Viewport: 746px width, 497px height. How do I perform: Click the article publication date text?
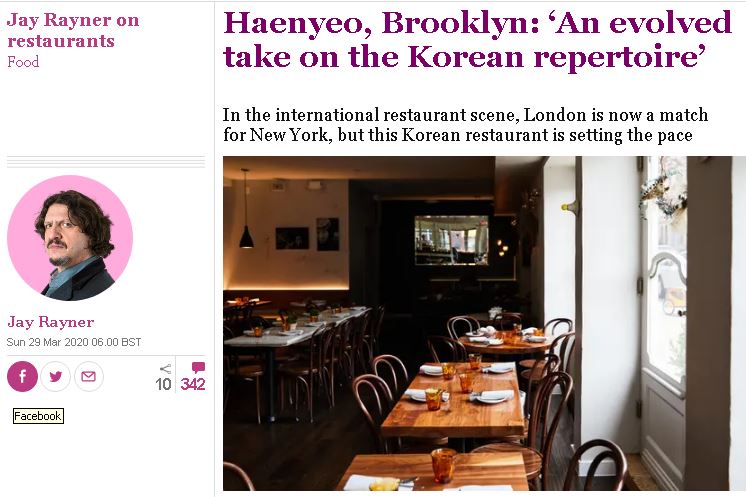74,342
